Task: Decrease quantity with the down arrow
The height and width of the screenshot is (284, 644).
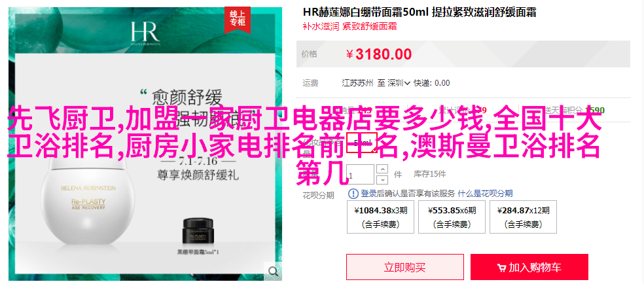Action: coord(382,179)
